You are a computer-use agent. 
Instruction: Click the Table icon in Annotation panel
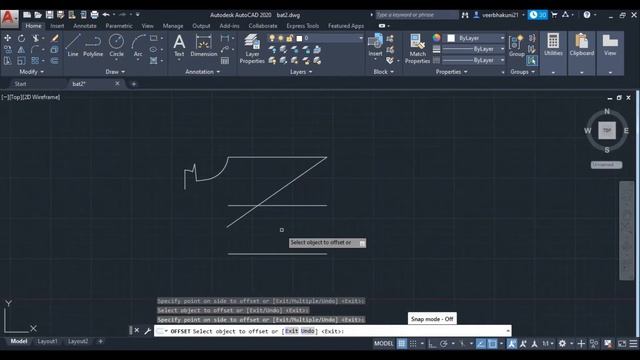coord(225,61)
